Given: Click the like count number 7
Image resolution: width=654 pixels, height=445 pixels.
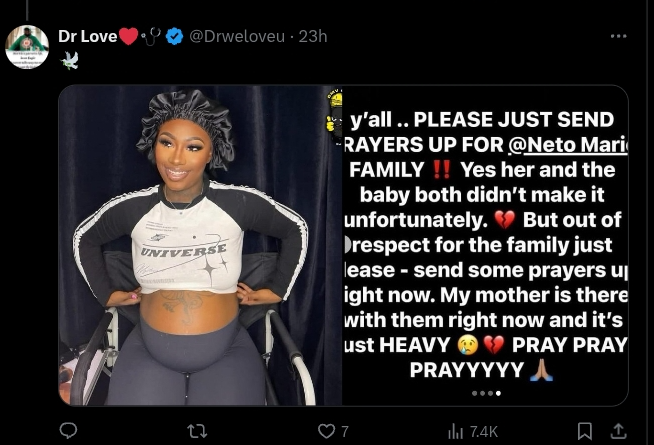Looking at the screenshot, I should pyautogui.click(x=345, y=431).
